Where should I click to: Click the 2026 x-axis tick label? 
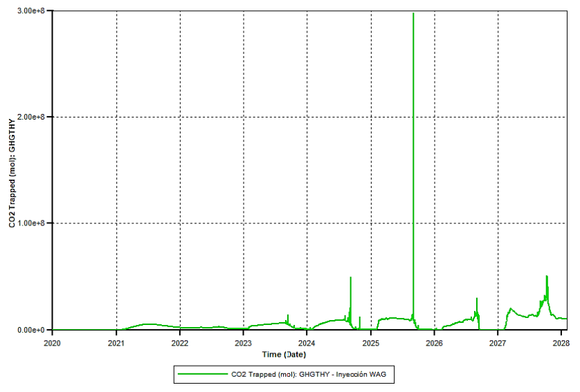click(434, 343)
